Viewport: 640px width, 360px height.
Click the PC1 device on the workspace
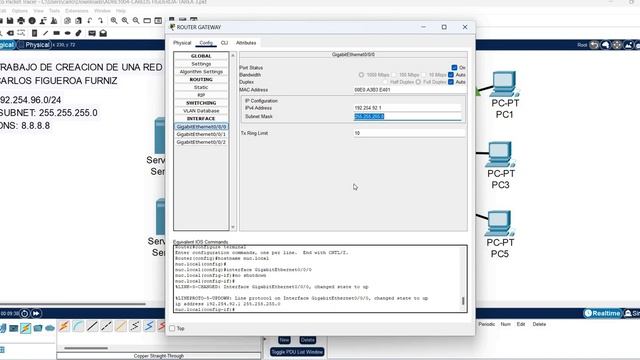[x=504, y=84]
